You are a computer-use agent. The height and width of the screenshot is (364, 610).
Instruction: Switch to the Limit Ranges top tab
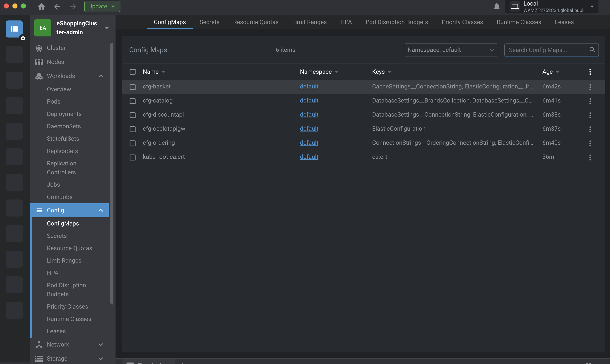coord(309,22)
